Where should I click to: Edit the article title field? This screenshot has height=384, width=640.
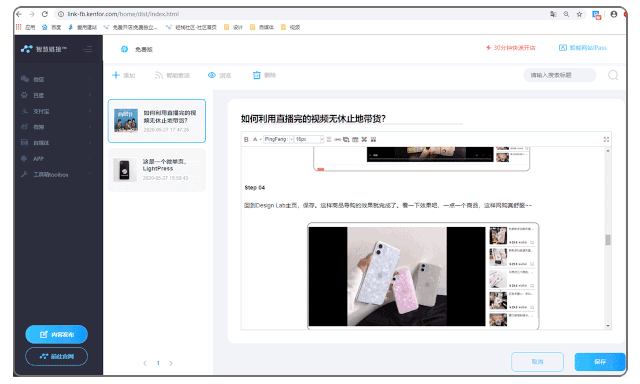click(351, 119)
